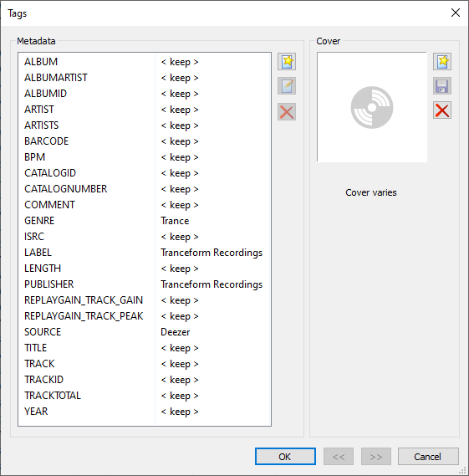The width and height of the screenshot is (469, 476).
Task: Select the CATALOGID tag row
Action: tap(145, 173)
